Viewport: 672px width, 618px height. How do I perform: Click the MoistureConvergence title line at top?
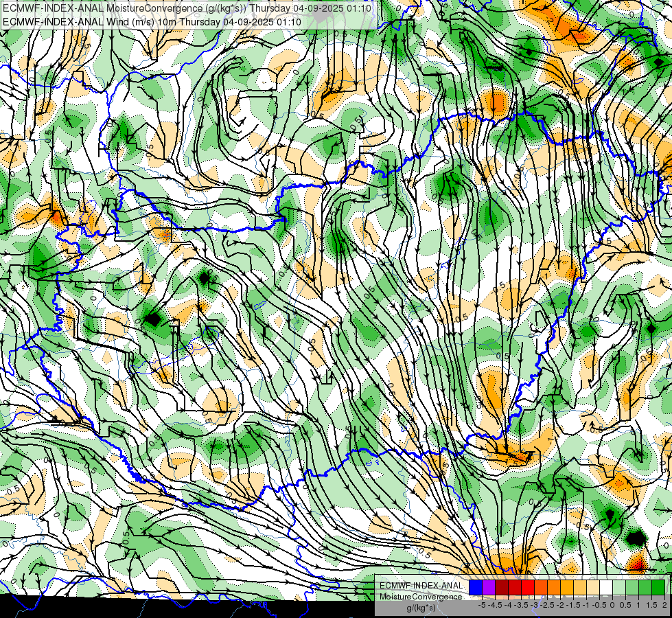tap(187, 8)
